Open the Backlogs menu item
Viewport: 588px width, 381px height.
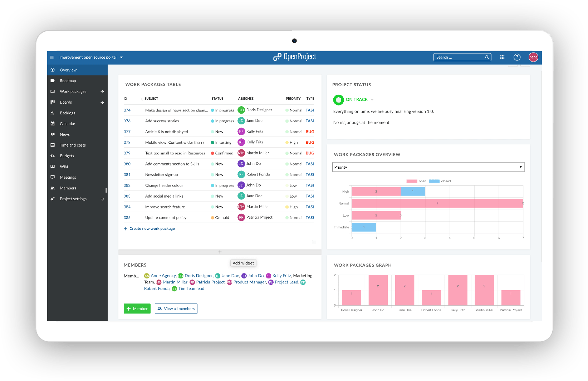click(x=68, y=113)
